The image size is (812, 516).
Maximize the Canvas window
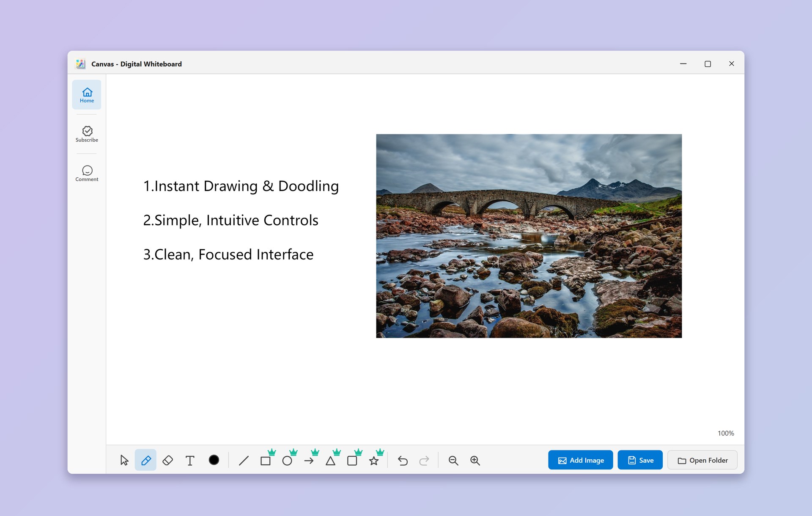coord(708,63)
